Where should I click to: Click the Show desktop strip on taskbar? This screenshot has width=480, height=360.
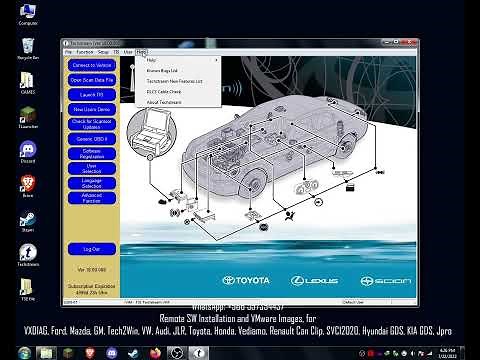tap(462, 353)
